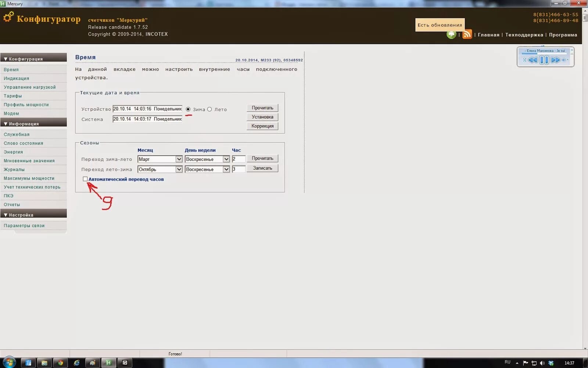This screenshot has height=368, width=588.
Task: Select the Зима radio button
Action: tap(188, 109)
